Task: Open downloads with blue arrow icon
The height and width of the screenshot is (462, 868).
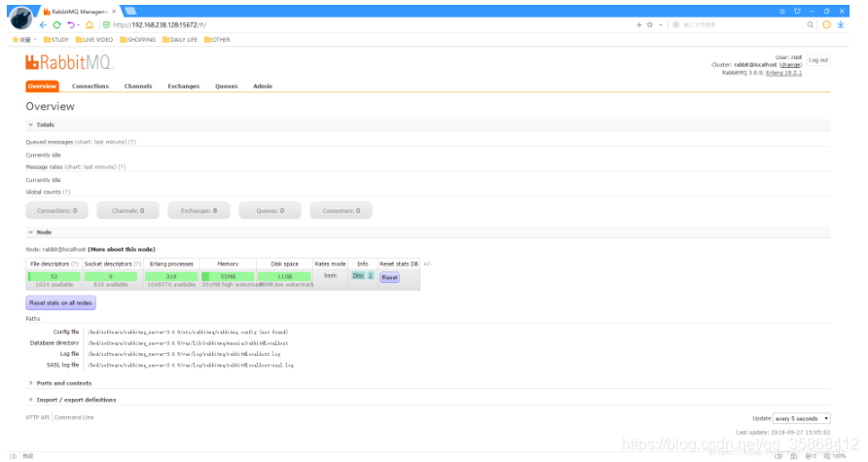Action: [841, 25]
